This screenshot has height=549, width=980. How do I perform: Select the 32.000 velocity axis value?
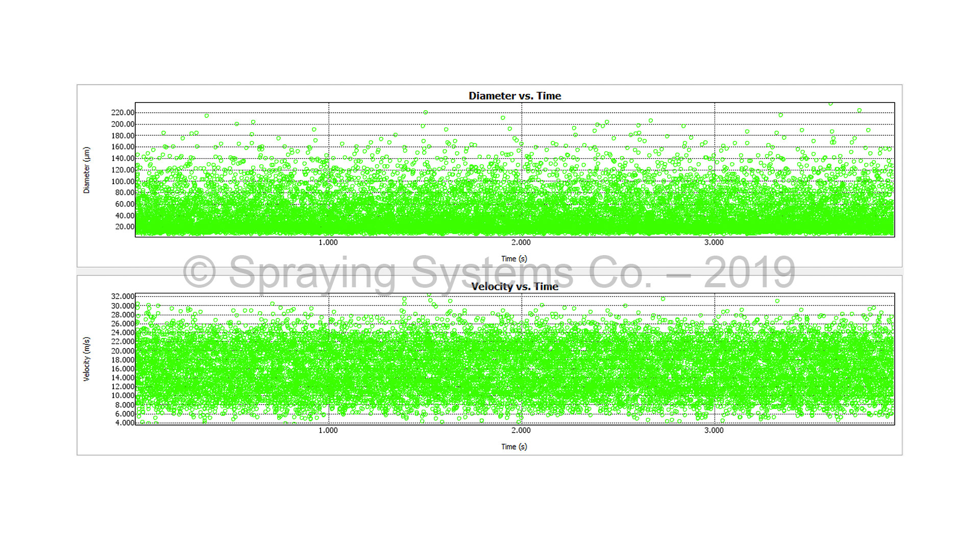pyautogui.click(x=122, y=296)
